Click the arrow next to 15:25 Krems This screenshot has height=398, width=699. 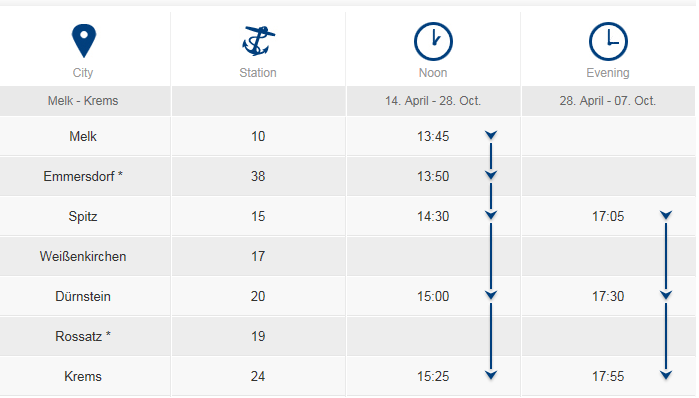click(491, 375)
